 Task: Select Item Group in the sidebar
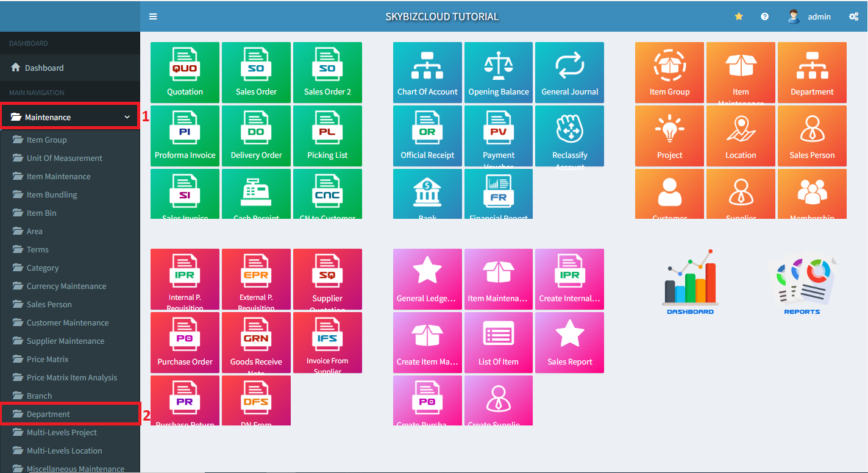(46, 140)
